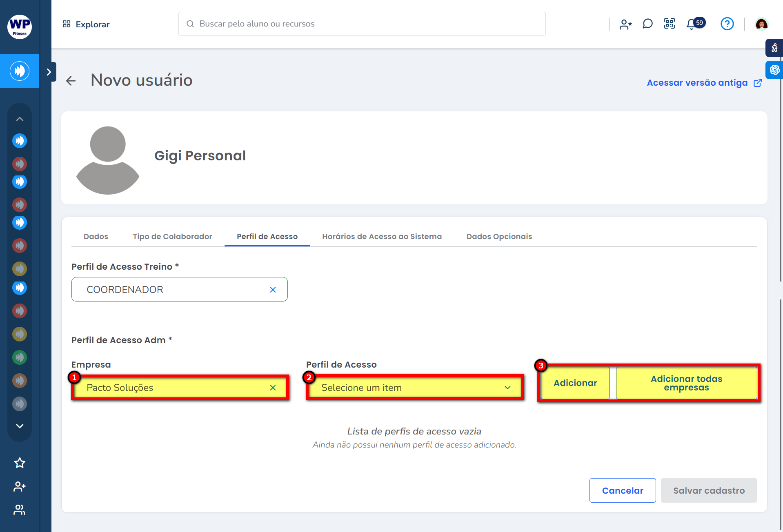Open the user profile avatar
Screen dimensions: 783x532
[761, 24]
